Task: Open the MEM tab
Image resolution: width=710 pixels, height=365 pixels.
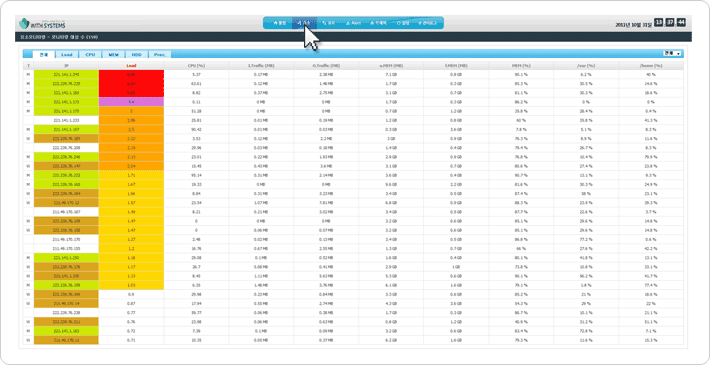Action: (113, 54)
